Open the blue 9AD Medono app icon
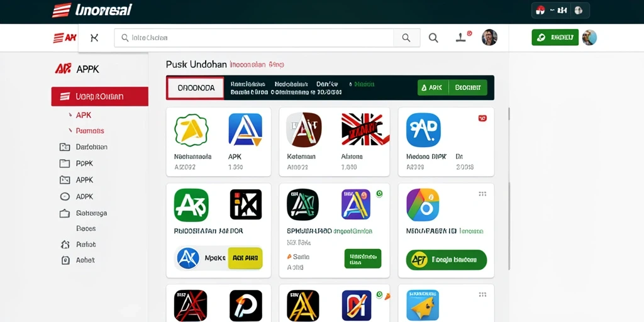The height and width of the screenshot is (322, 644). point(423,130)
